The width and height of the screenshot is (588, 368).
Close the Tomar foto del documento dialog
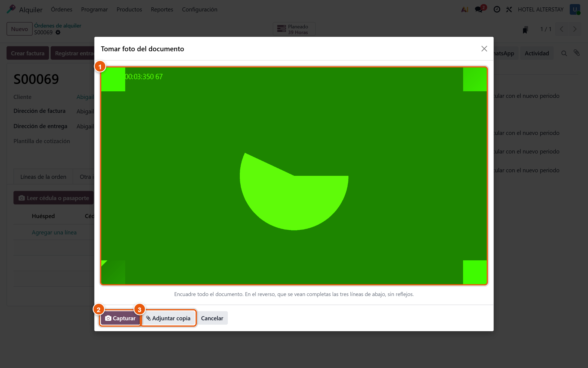tap(484, 49)
